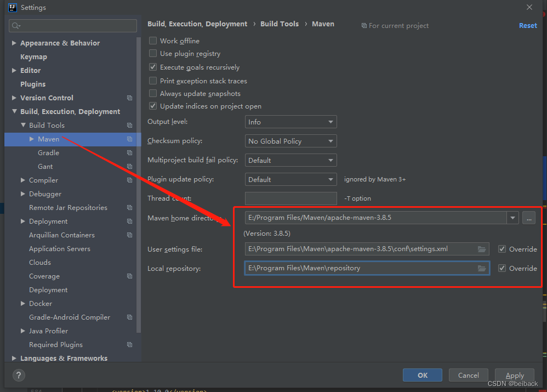
Task: Enable Always update snapshots checkbox
Action: coord(153,94)
